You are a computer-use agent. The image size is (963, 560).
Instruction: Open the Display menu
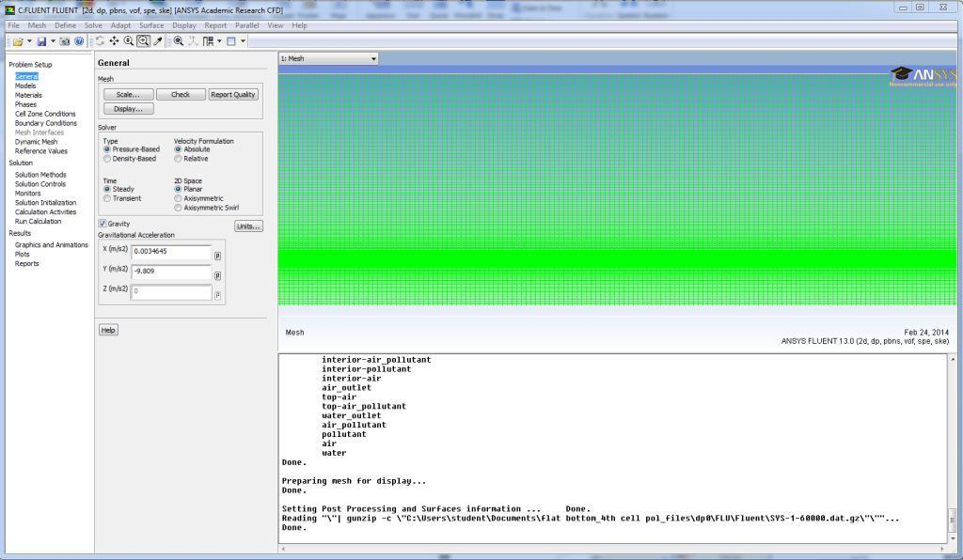[x=184, y=25]
